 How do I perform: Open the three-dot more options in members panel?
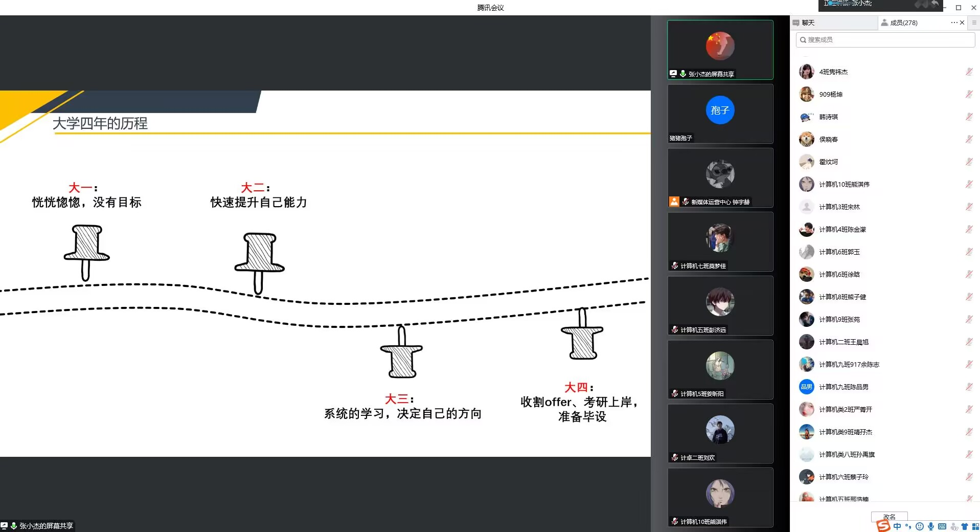[x=954, y=23]
